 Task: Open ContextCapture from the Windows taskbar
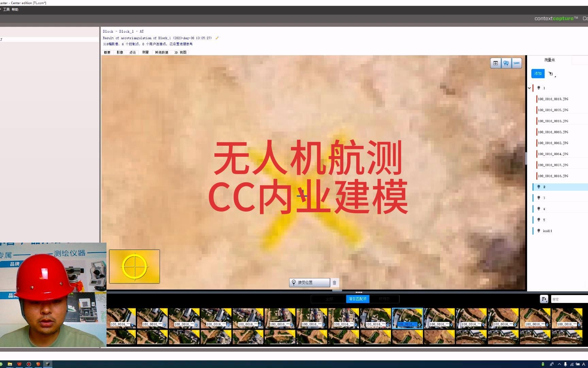coord(48,364)
